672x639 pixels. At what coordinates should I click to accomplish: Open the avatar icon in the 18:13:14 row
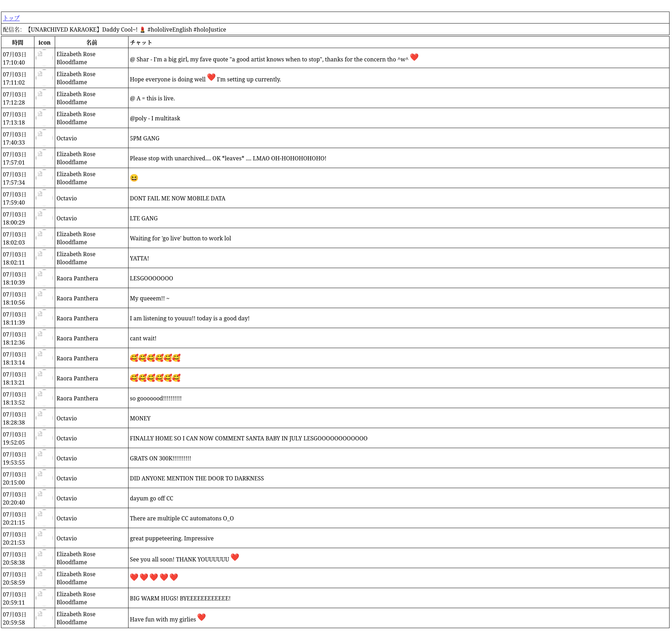(44, 358)
